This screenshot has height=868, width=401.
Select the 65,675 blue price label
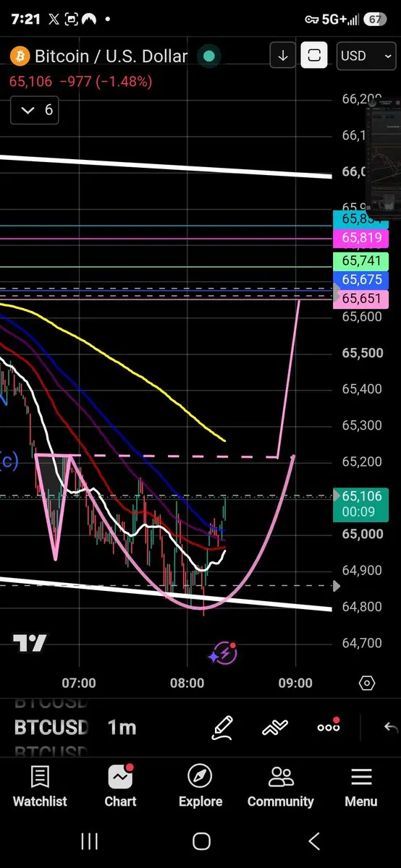point(361,280)
